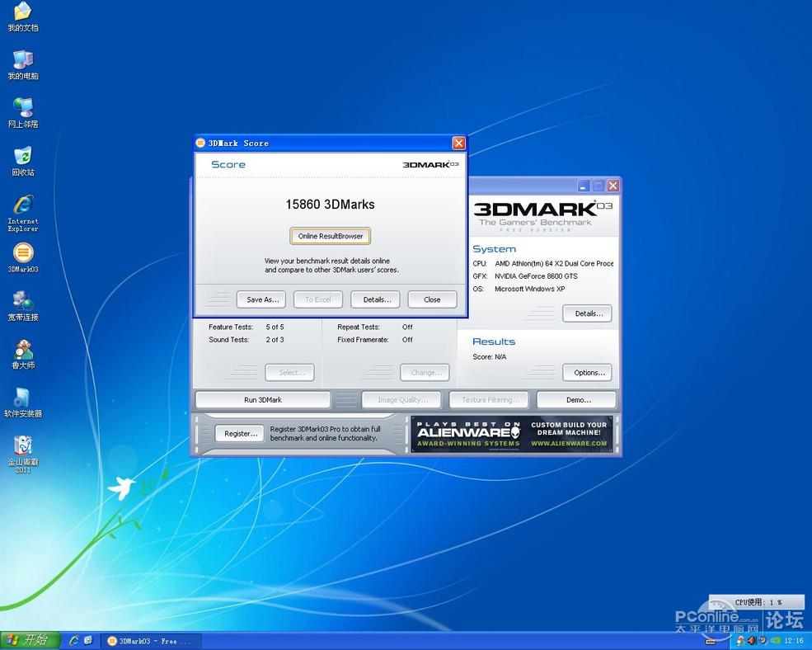Click the Online ResultBrowser button

coord(331,236)
